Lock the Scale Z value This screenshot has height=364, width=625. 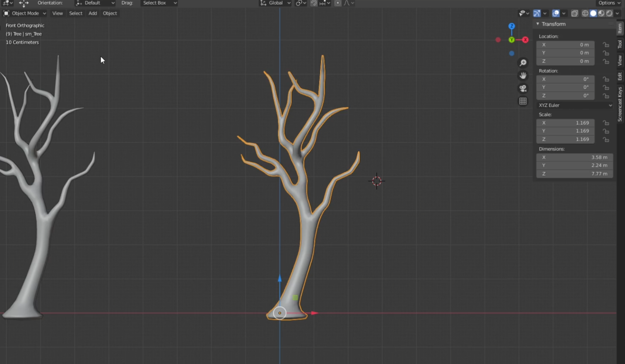[x=606, y=139]
